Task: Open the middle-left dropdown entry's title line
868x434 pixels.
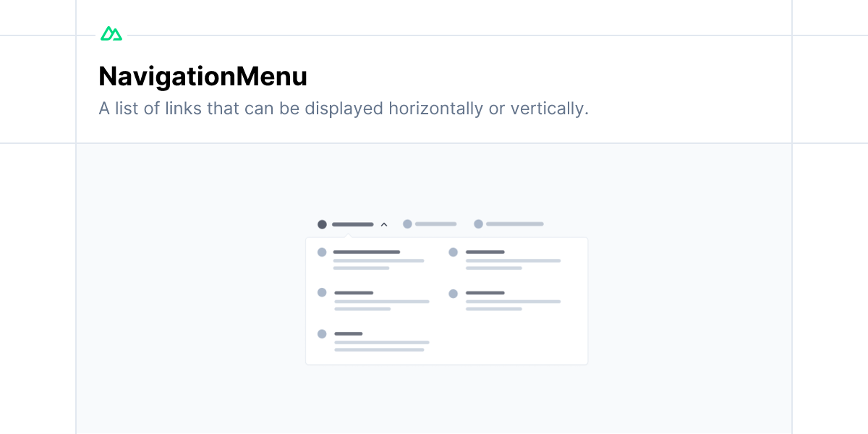Action: pos(354,293)
